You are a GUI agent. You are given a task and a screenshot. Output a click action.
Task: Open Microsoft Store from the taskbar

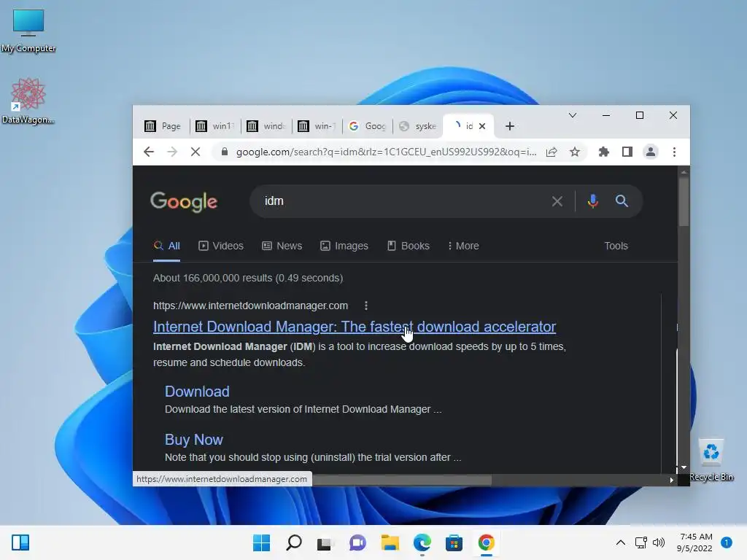coord(454,542)
